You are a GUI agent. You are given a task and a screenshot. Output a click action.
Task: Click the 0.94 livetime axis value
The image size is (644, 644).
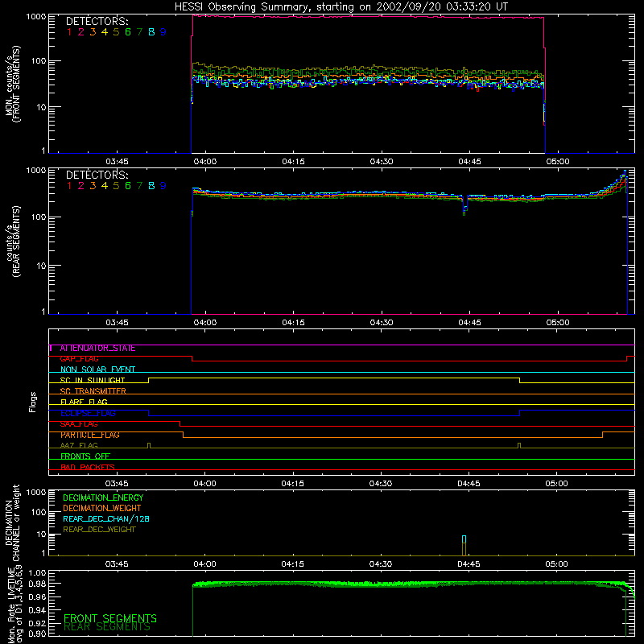coord(36,610)
